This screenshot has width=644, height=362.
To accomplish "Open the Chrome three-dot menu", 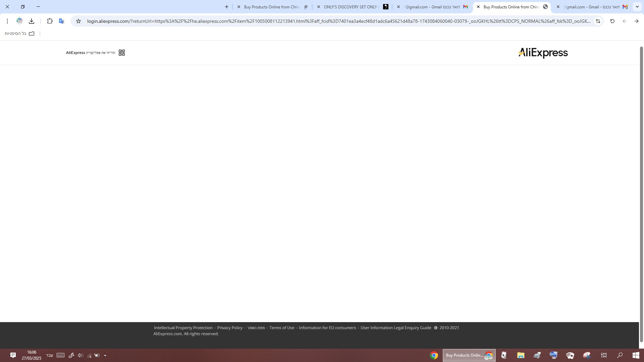I will pyautogui.click(x=7, y=21).
